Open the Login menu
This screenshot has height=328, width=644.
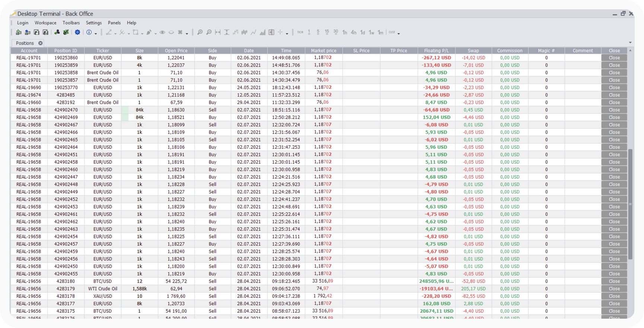(23, 23)
